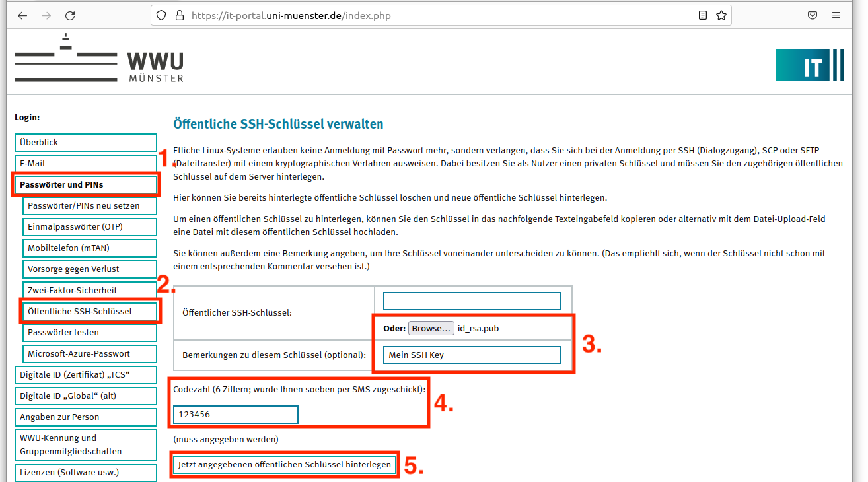Click the shield tracking protection icon
Viewport: 868px width, 482px height.
pos(161,15)
